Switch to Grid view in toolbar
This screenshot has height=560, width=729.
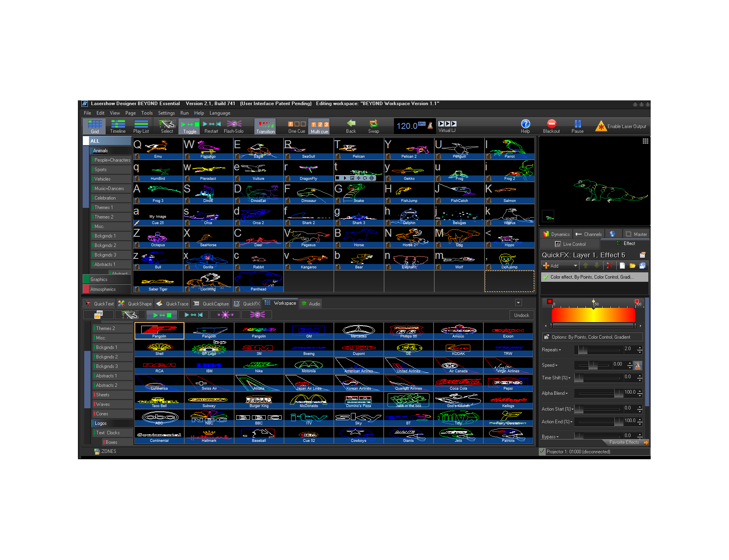point(95,126)
